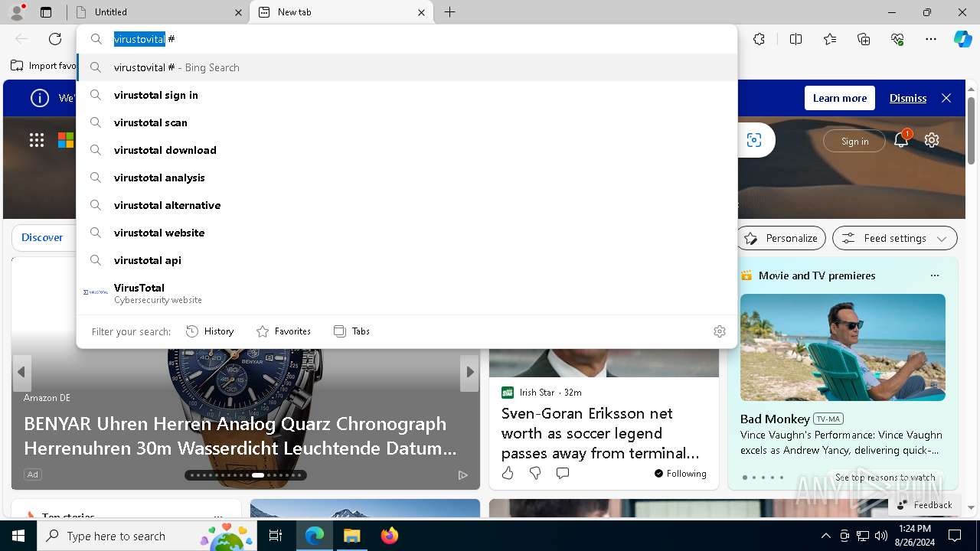Click See top reasons to watch
980x551 pixels.
point(885,477)
